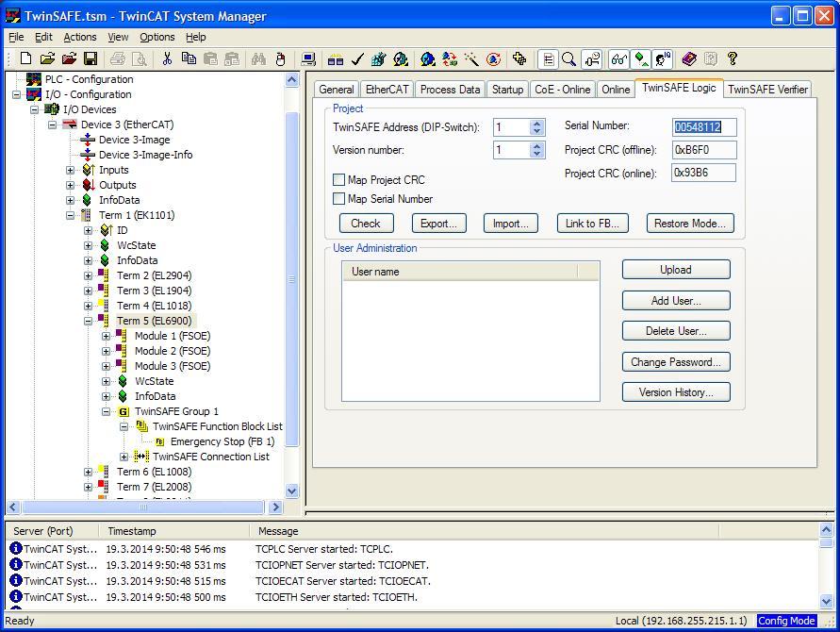
Task: Collapse the Term 1 (EK1101) node
Action: (70, 215)
